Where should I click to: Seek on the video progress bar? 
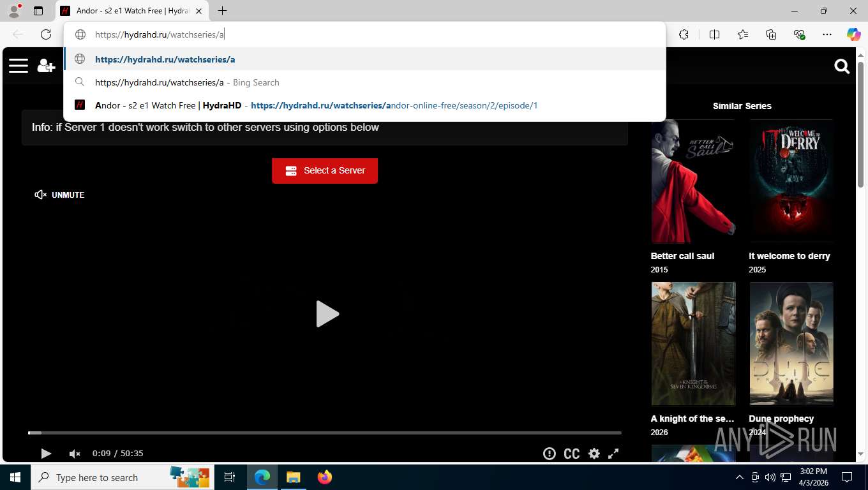324,433
